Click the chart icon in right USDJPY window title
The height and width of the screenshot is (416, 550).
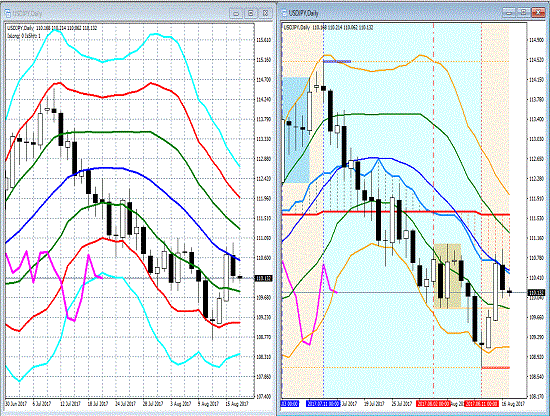[284, 13]
